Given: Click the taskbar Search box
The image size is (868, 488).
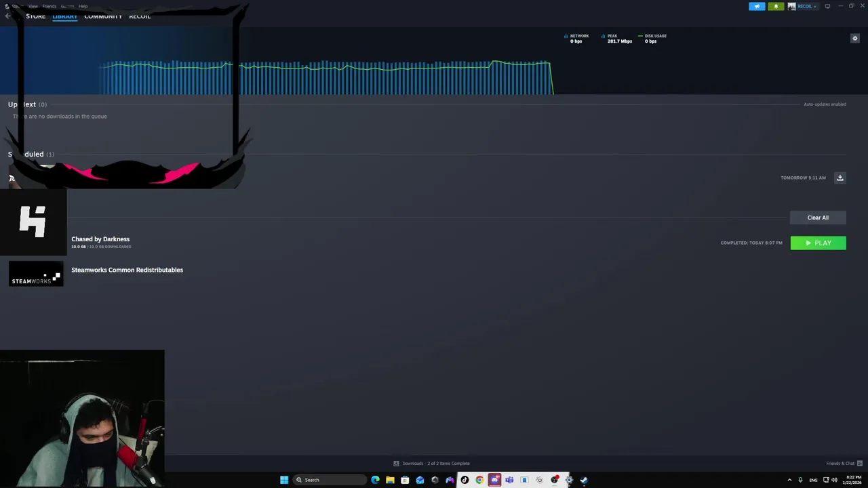Looking at the screenshot, I should pos(330,480).
